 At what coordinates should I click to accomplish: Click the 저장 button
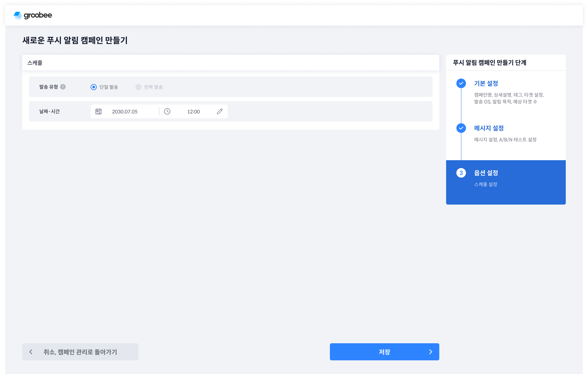[384, 352]
